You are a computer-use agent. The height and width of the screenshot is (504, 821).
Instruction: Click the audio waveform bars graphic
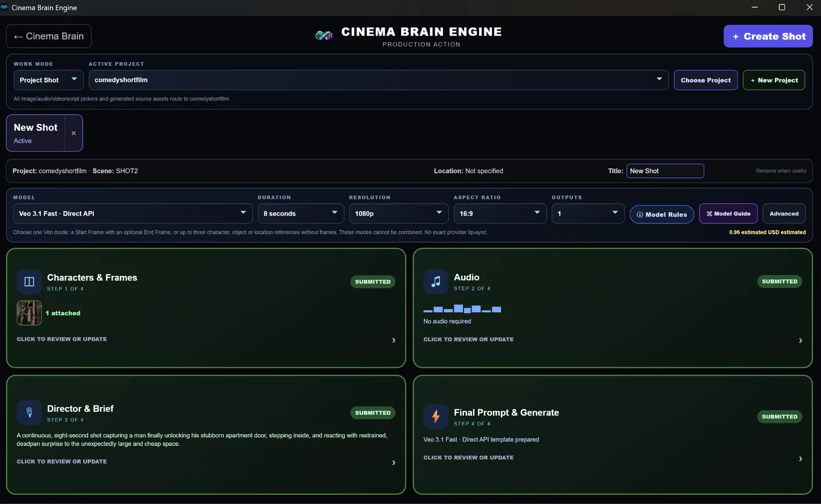462,309
